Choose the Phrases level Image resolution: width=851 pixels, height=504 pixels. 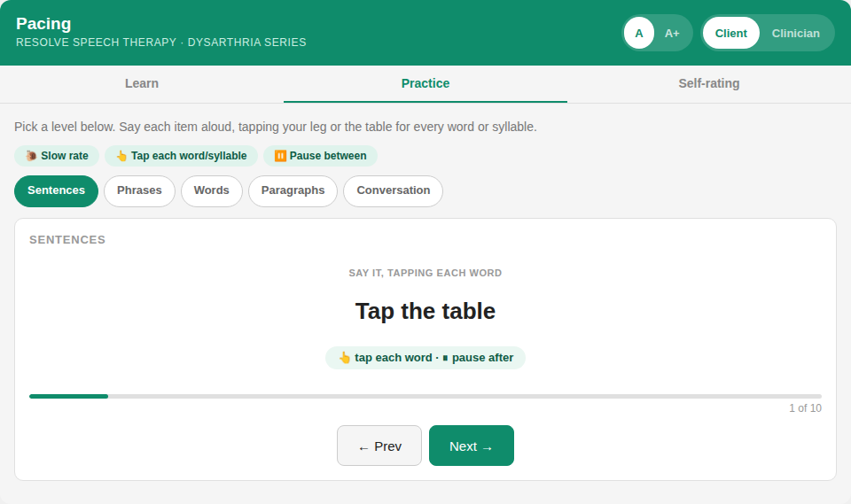click(139, 191)
